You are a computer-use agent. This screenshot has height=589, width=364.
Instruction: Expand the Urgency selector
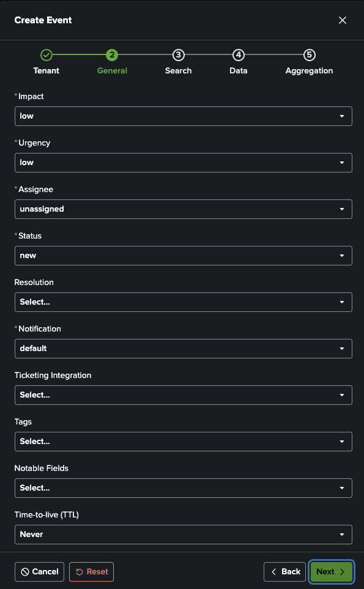pos(184,163)
